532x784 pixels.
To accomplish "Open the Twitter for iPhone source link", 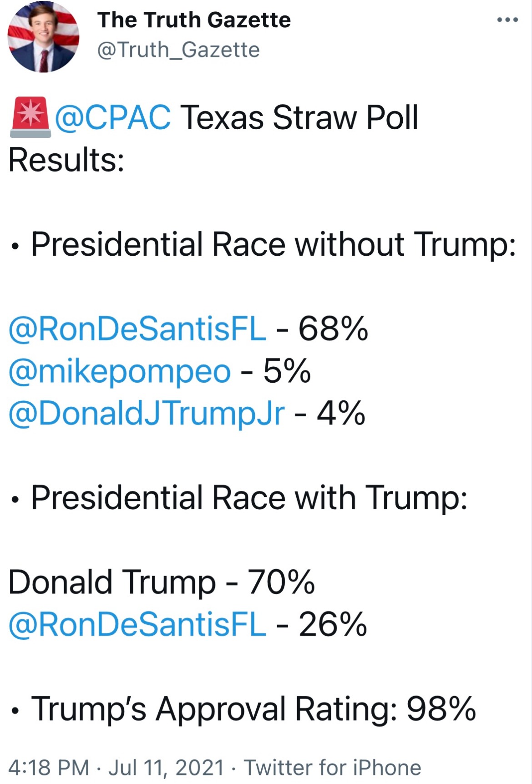I will tap(332, 768).
